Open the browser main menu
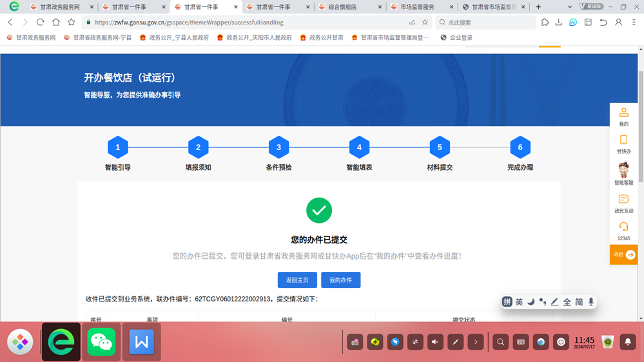This screenshot has width=644, height=362. click(634, 22)
